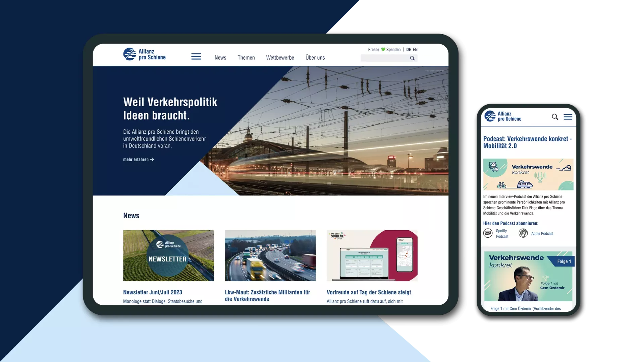
Task: Click the search icon on mobile view
Action: 554,116
